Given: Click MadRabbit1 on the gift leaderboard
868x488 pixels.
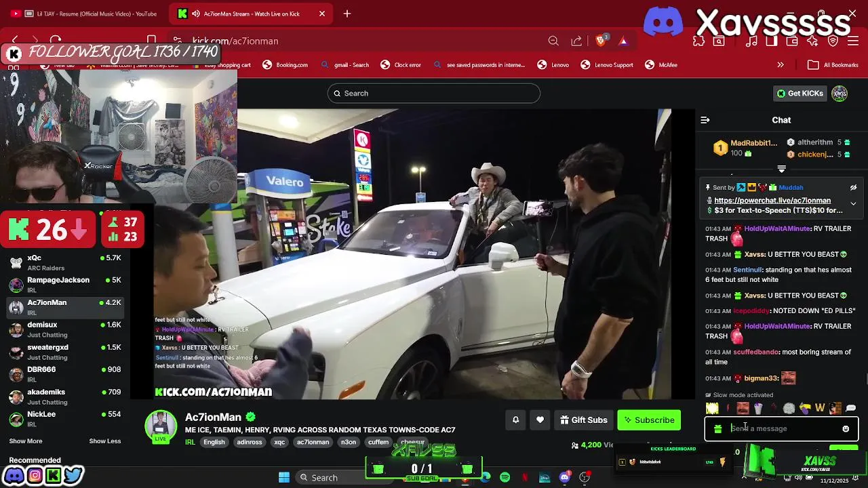Looking at the screenshot, I should point(753,143).
